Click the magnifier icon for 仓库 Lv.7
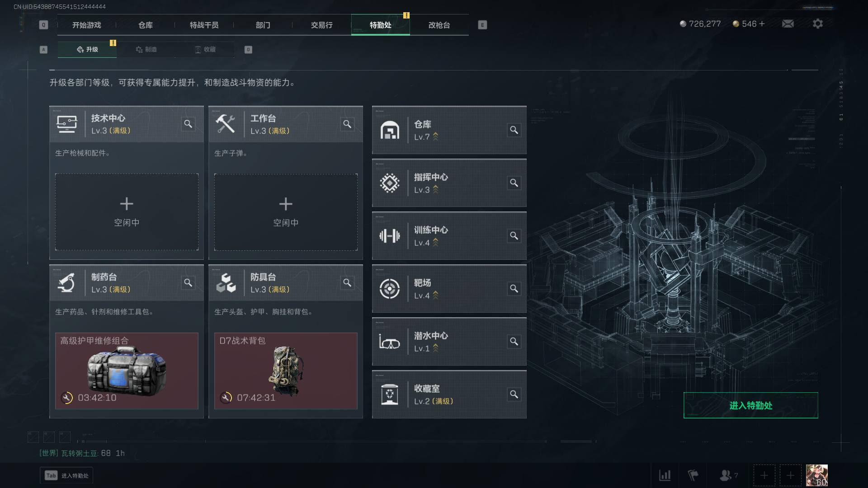The image size is (868, 488). (514, 130)
